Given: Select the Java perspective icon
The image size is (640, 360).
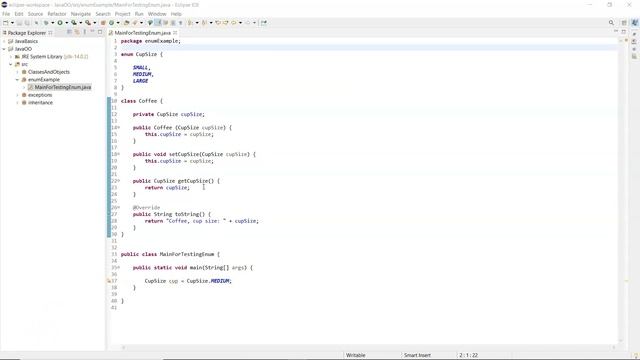Looking at the screenshot, I should (635, 23).
